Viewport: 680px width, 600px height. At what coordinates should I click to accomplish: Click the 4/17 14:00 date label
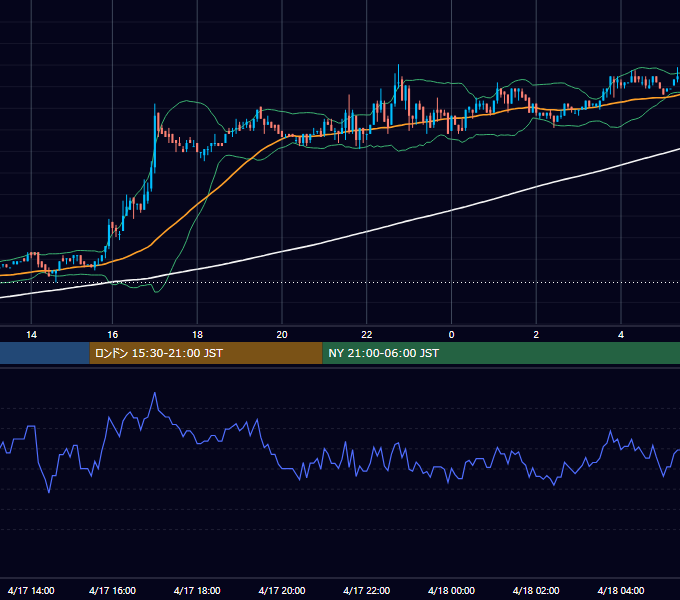pyautogui.click(x=31, y=590)
